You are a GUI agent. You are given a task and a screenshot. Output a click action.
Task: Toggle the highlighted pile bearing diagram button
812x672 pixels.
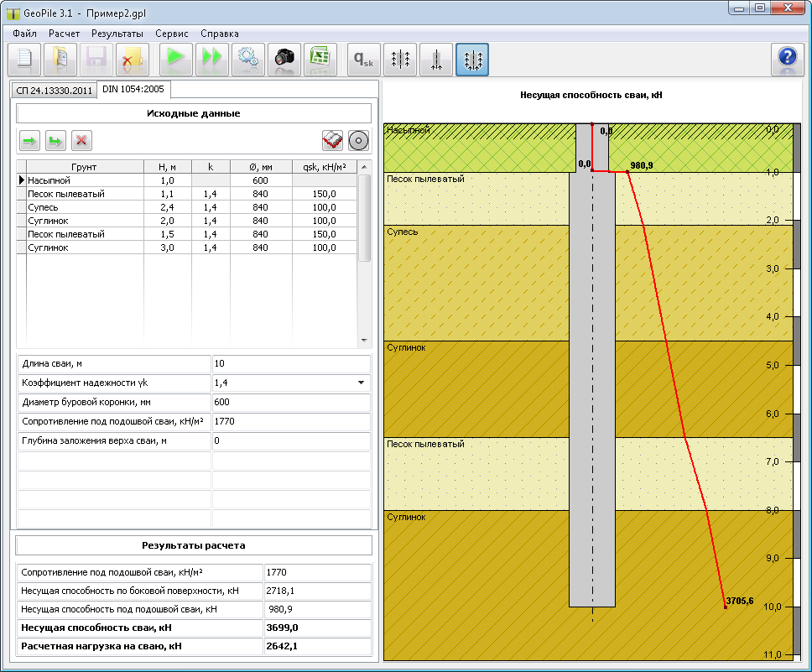[x=472, y=60]
